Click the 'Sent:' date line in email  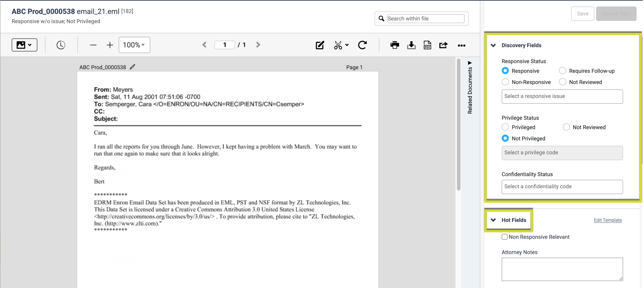pyautogui.click(x=147, y=97)
